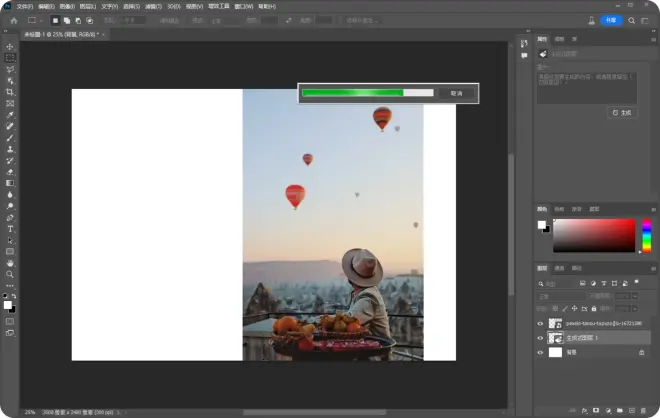
Task: Toggle Quick Mask mode icon
Action: [x=10, y=322]
